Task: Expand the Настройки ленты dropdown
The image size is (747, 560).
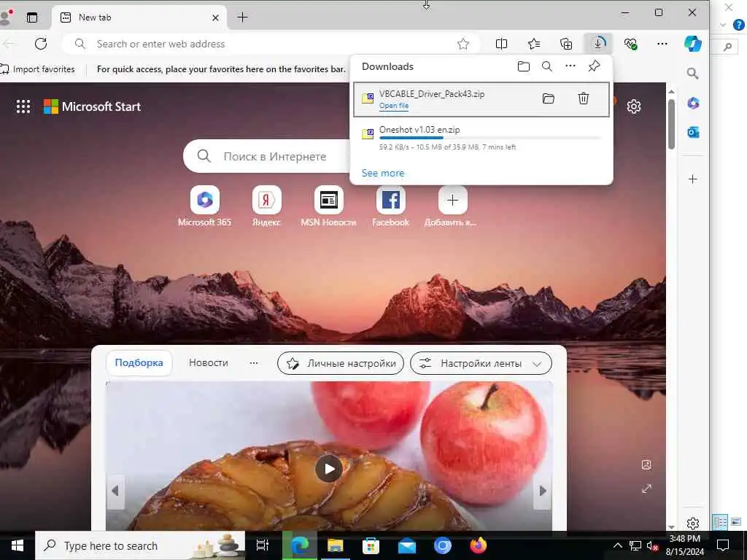Action: pyautogui.click(x=481, y=363)
